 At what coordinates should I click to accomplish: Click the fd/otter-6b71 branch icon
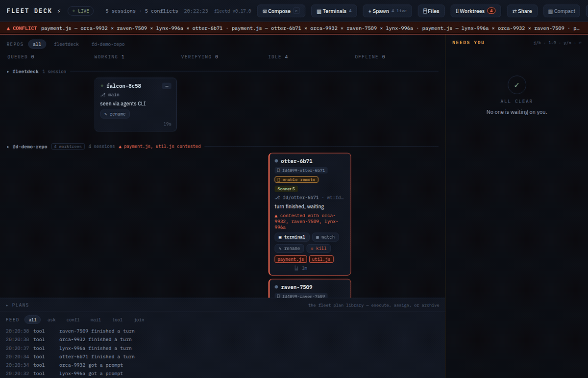[277, 198]
